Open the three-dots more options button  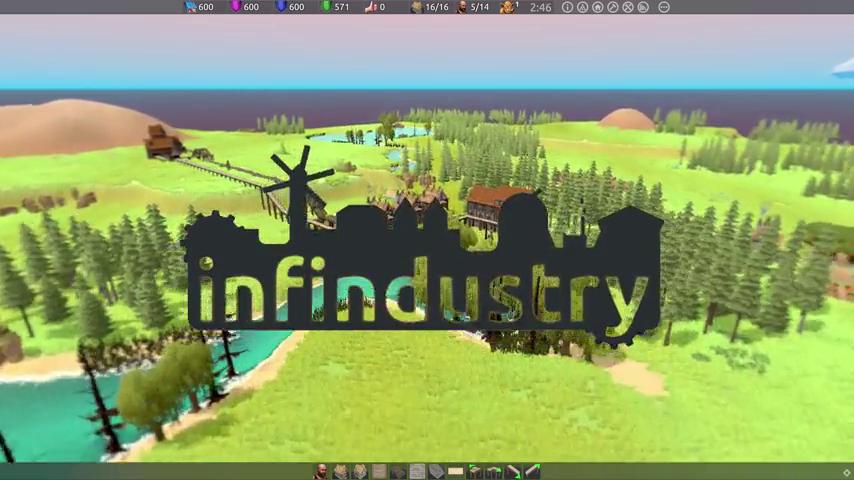point(664,7)
